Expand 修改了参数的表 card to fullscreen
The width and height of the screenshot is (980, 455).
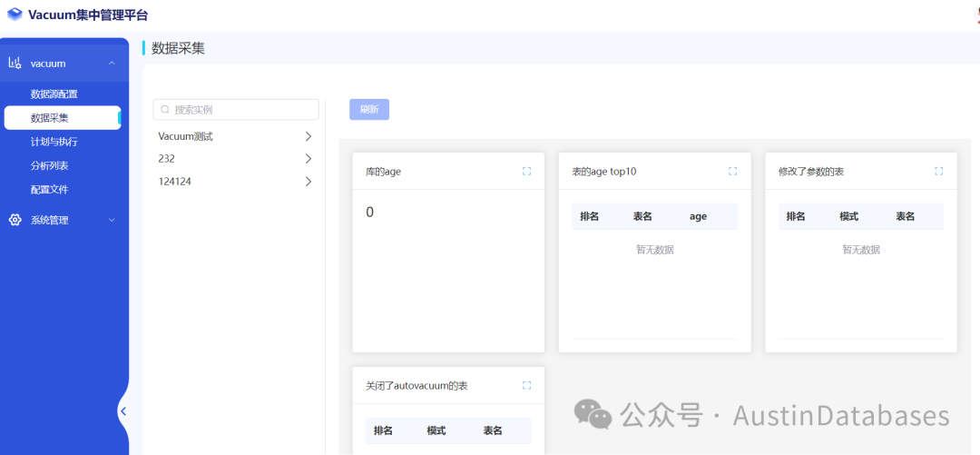[x=939, y=172]
